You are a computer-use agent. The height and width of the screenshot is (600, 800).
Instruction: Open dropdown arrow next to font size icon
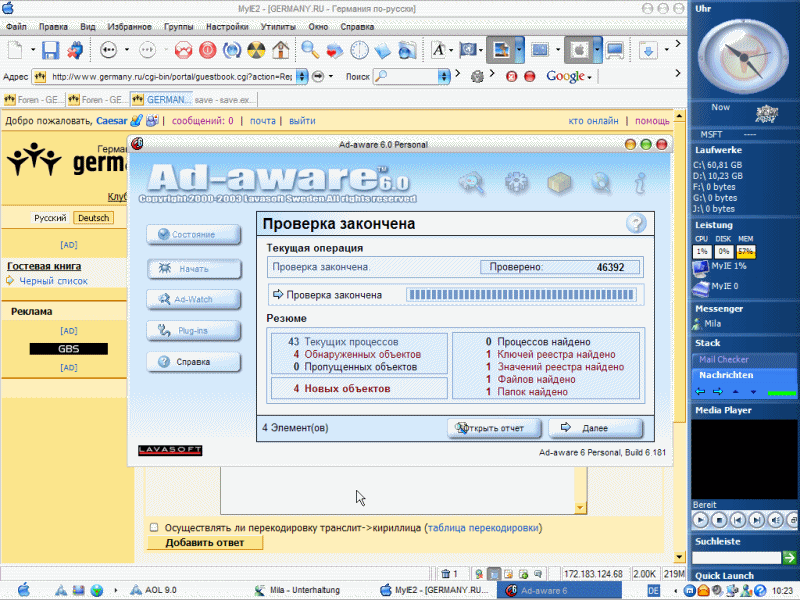click(451, 49)
